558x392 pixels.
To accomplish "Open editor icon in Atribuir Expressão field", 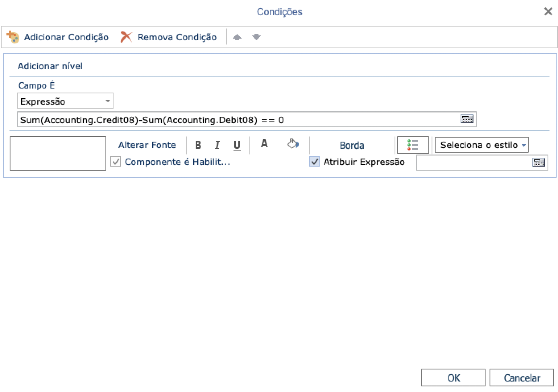I will pyautogui.click(x=539, y=162).
